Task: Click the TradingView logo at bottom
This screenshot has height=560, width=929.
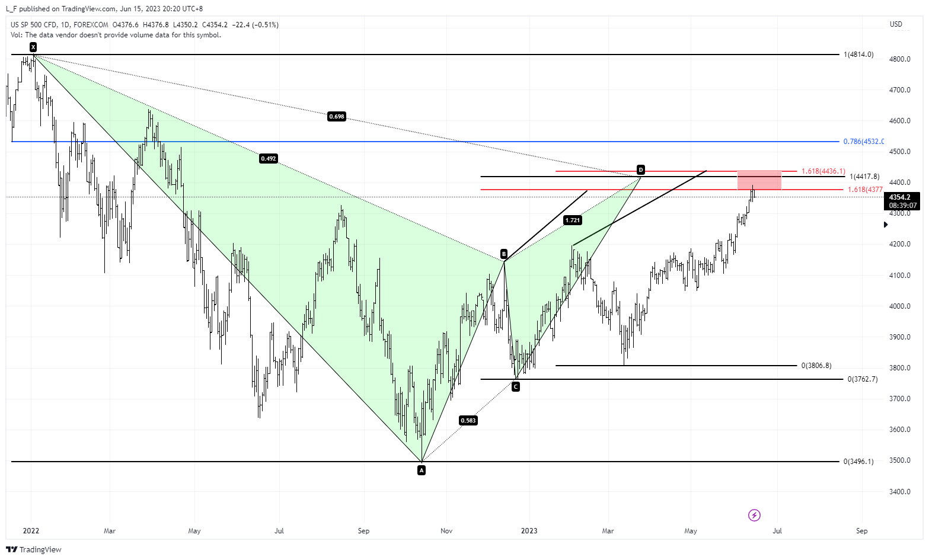Action: click(34, 549)
